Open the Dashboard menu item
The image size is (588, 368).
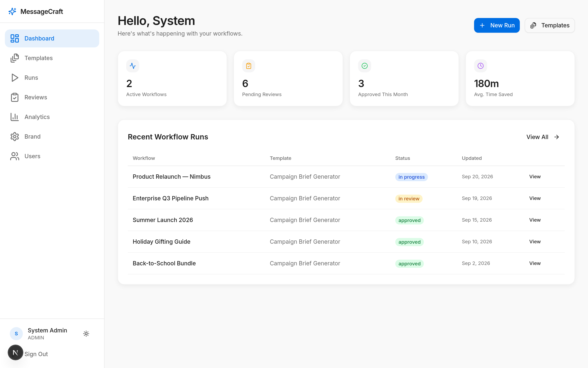point(52,38)
